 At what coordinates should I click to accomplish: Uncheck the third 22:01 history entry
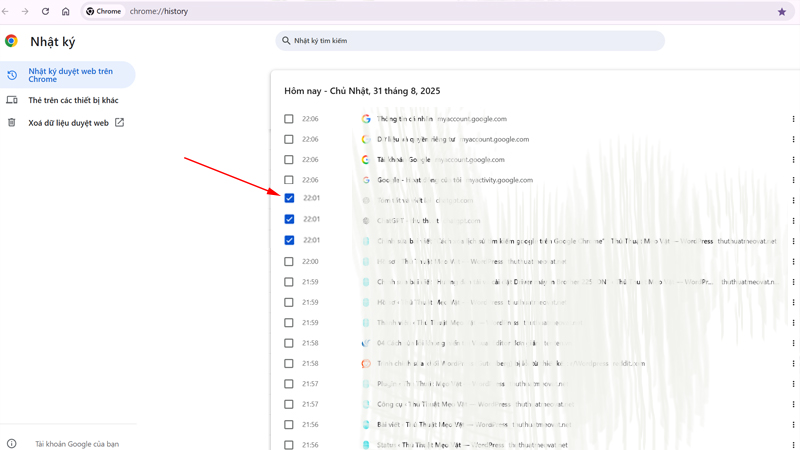point(289,241)
